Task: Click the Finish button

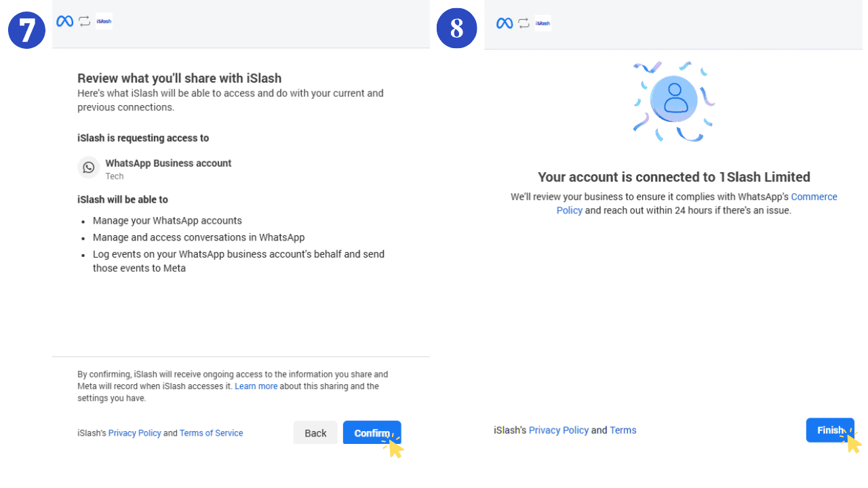Action: coord(830,430)
